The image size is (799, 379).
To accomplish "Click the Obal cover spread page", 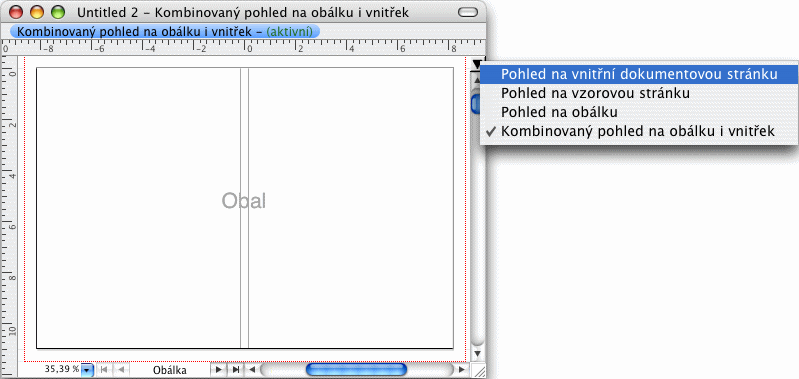I will (x=245, y=208).
